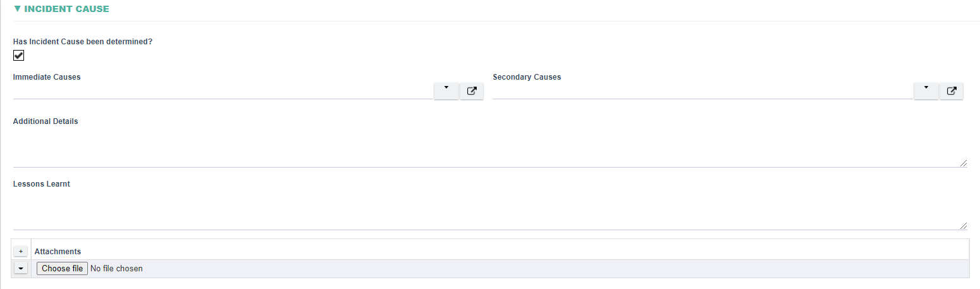Grab the Lessons Learnt resize handle
Screen dimensions: 980x289
963,225
